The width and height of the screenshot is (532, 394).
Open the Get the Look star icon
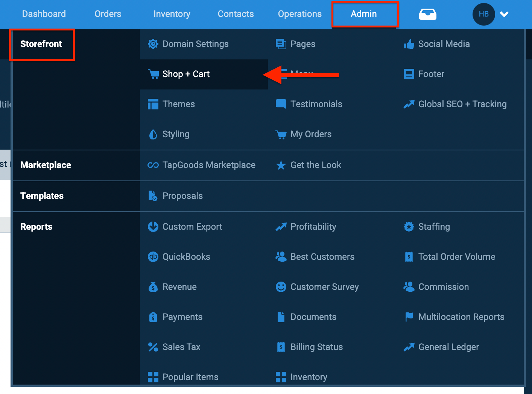(281, 165)
